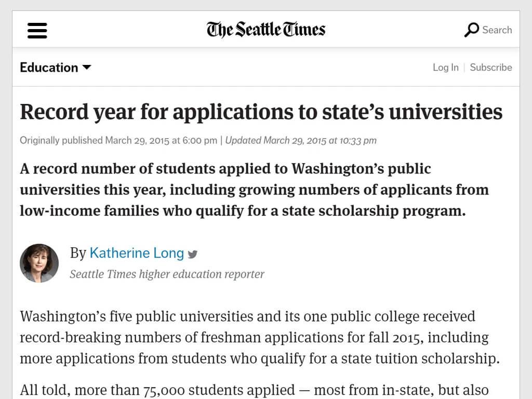Expand the Education section dropdown arrow
532x399 pixels.
[x=87, y=67]
